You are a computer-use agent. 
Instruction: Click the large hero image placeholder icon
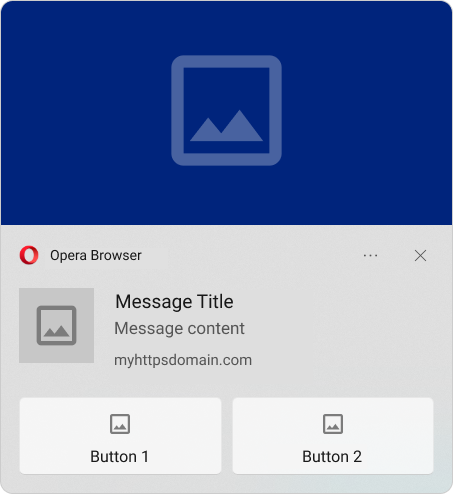coord(226,110)
